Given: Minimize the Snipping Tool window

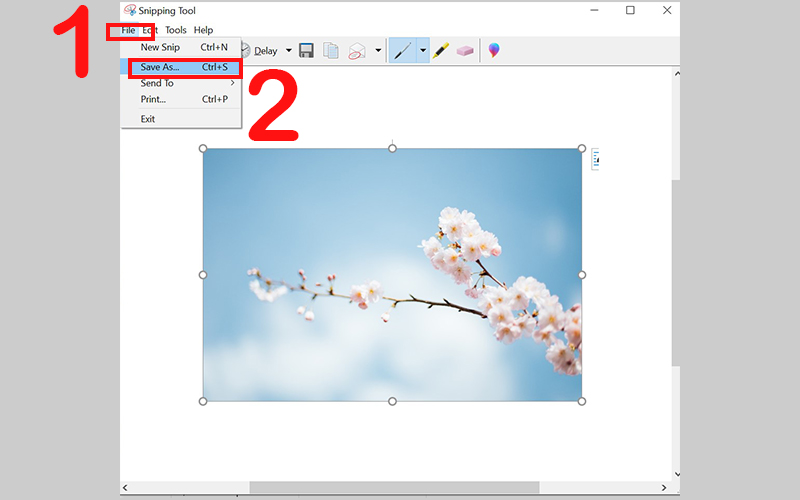Looking at the screenshot, I should (x=594, y=10).
